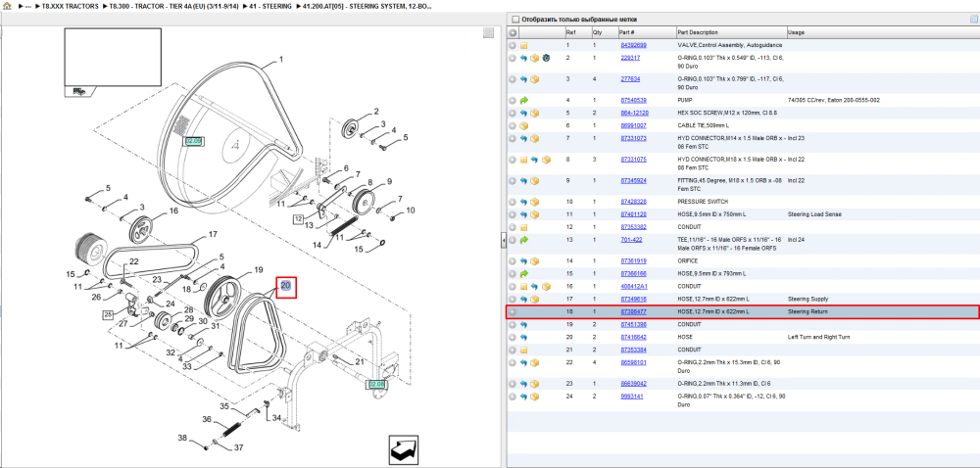Screen dimensions: 980x468
Task: Select callout 1 on the diagram
Action: [280, 60]
